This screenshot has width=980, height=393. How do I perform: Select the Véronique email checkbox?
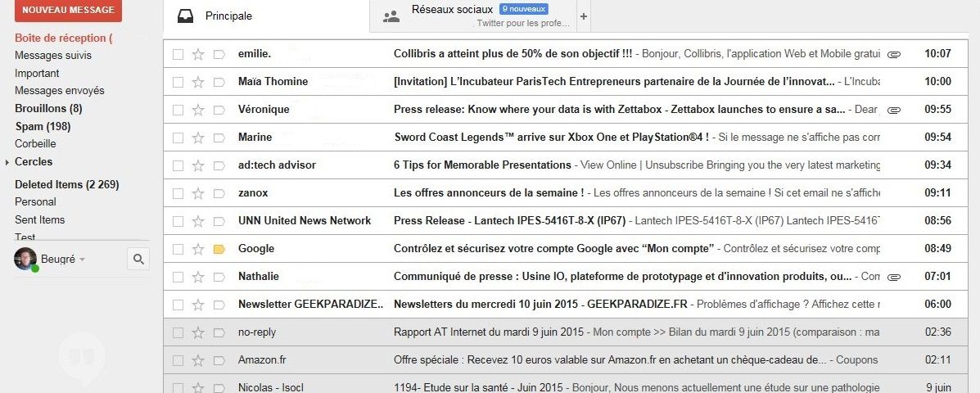tap(178, 110)
